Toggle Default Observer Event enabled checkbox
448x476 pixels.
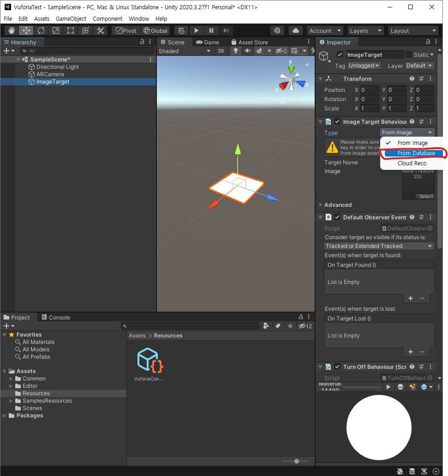[x=337, y=217]
